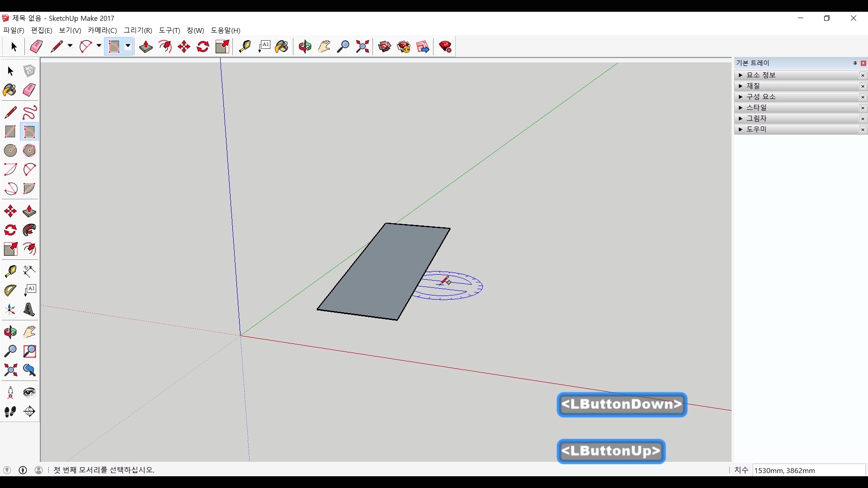The image size is (868, 488).
Task: Open the Arc tool dropdown arrow
Action: pos(99,46)
